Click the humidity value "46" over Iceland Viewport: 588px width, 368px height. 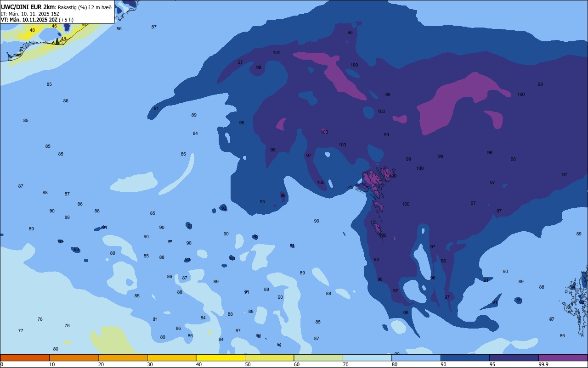point(54,26)
